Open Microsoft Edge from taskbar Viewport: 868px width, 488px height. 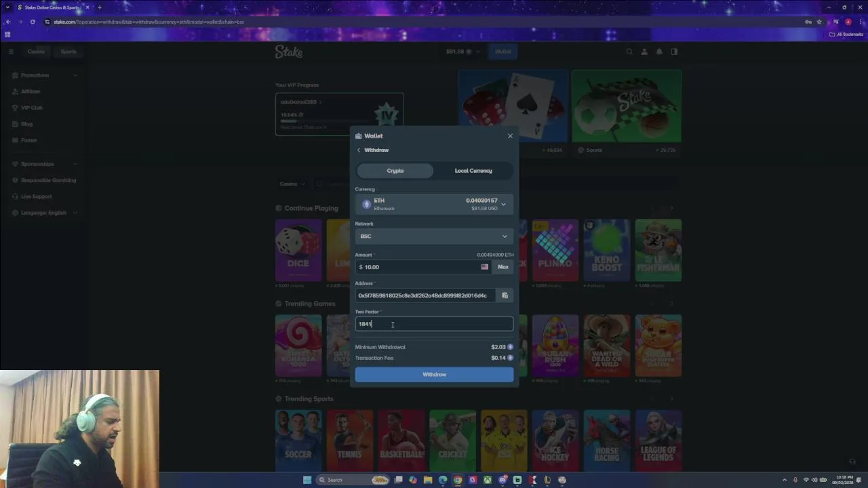(x=443, y=480)
